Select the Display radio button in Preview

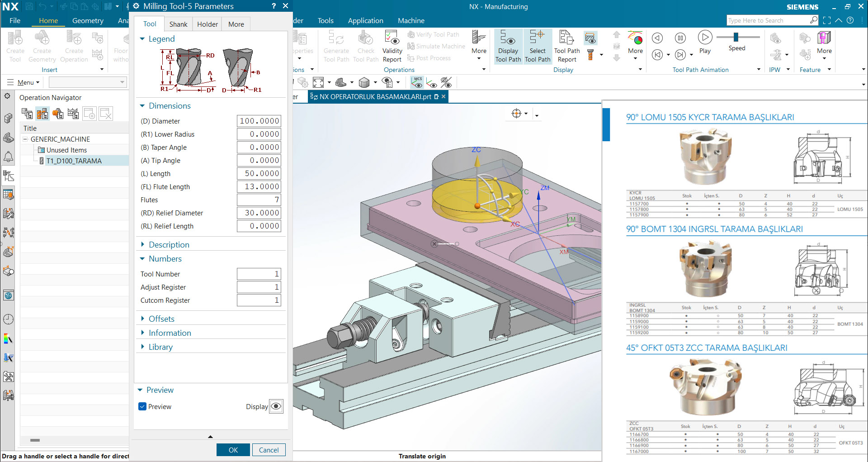(276, 406)
